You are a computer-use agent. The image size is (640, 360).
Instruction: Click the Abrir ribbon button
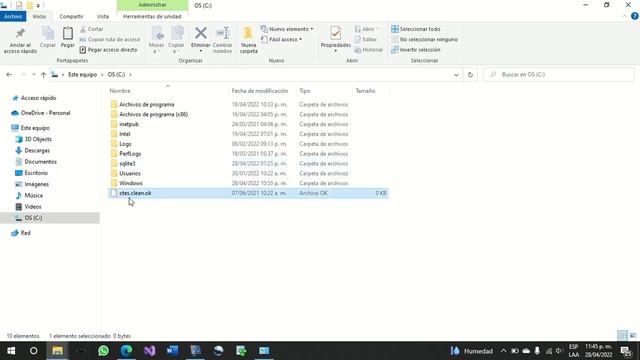pyautogui.click(x=367, y=29)
